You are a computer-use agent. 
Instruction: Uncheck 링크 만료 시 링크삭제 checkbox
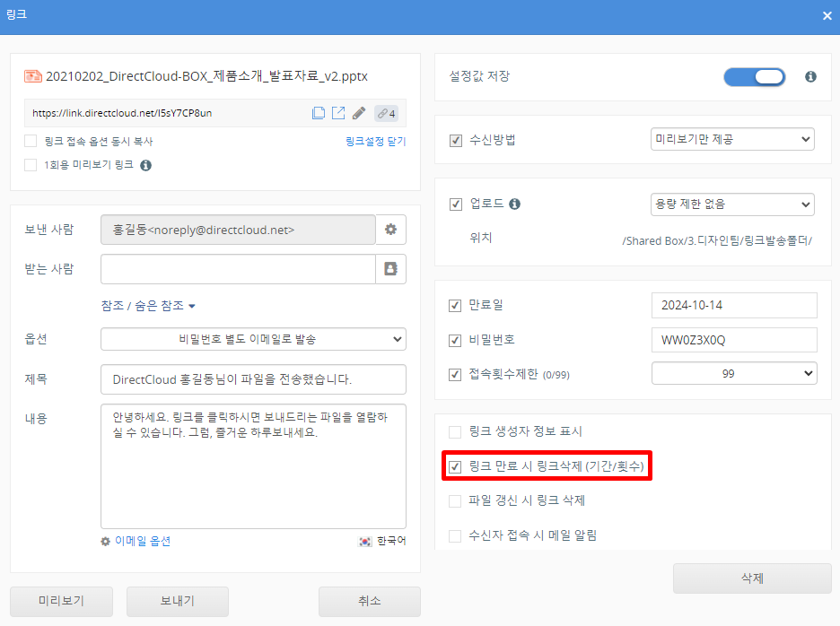(455, 467)
